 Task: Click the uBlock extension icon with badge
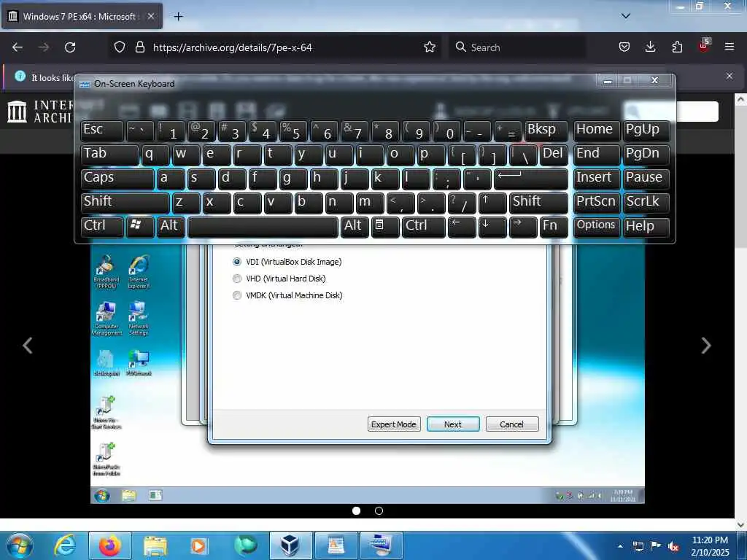pos(704,46)
